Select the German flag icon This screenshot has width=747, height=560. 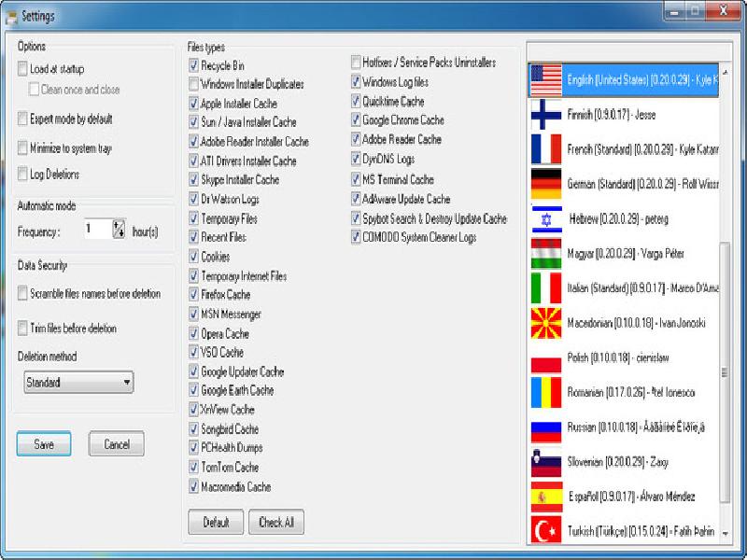[546, 184]
